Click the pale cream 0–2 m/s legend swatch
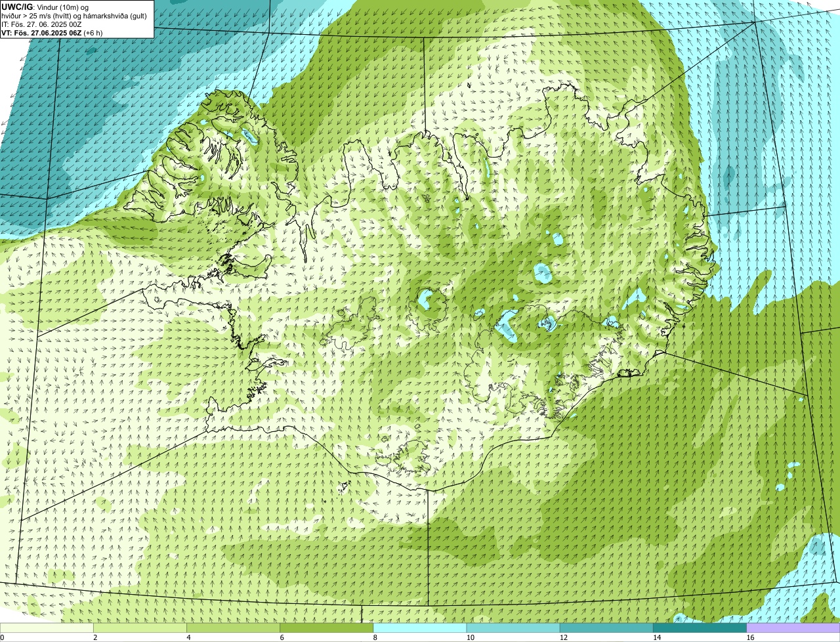 pos(47,628)
